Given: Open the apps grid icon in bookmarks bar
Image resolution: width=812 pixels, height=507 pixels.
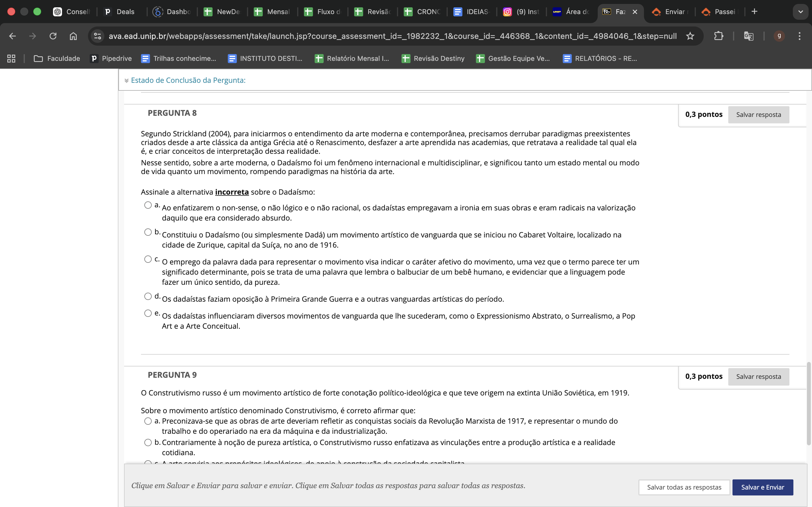Looking at the screenshot, I should tap(11, 58).
